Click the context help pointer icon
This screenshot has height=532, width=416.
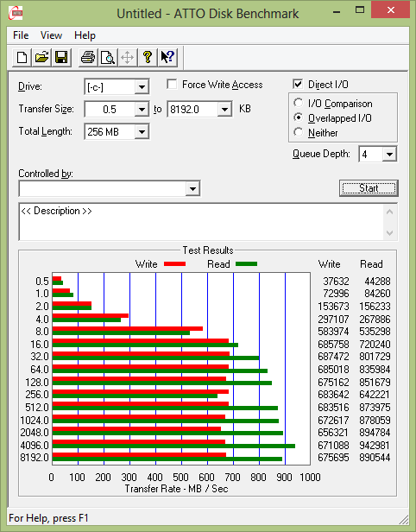tap(167, 57)
